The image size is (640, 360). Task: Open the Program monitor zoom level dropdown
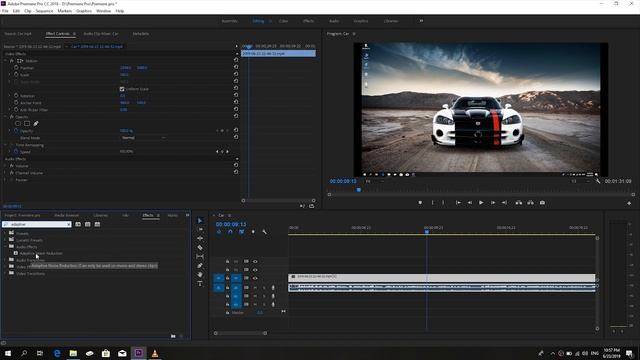375,181
